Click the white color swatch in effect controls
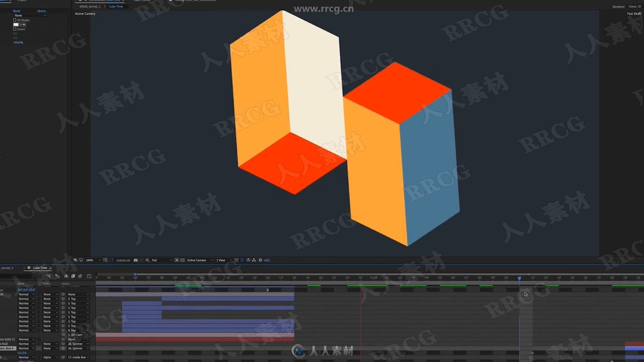 16,24
